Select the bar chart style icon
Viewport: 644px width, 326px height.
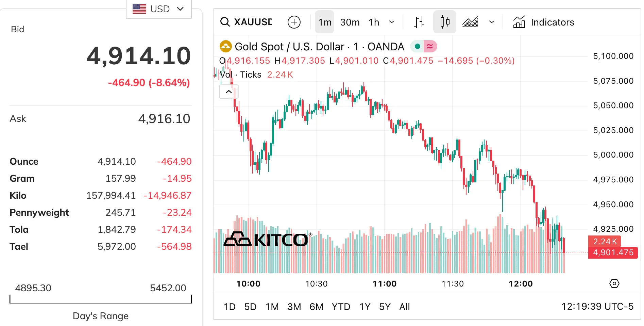coord(419,22)
